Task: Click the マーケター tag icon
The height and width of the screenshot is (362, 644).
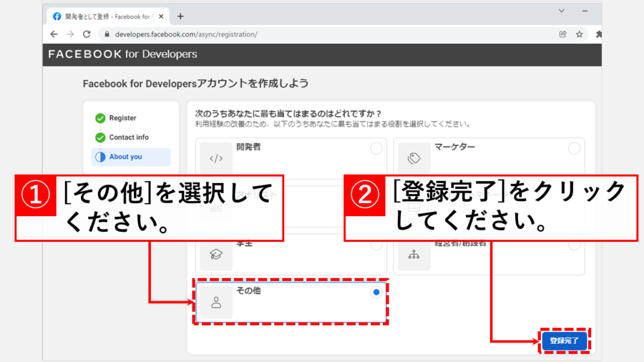Action: [x=414, y=158]
